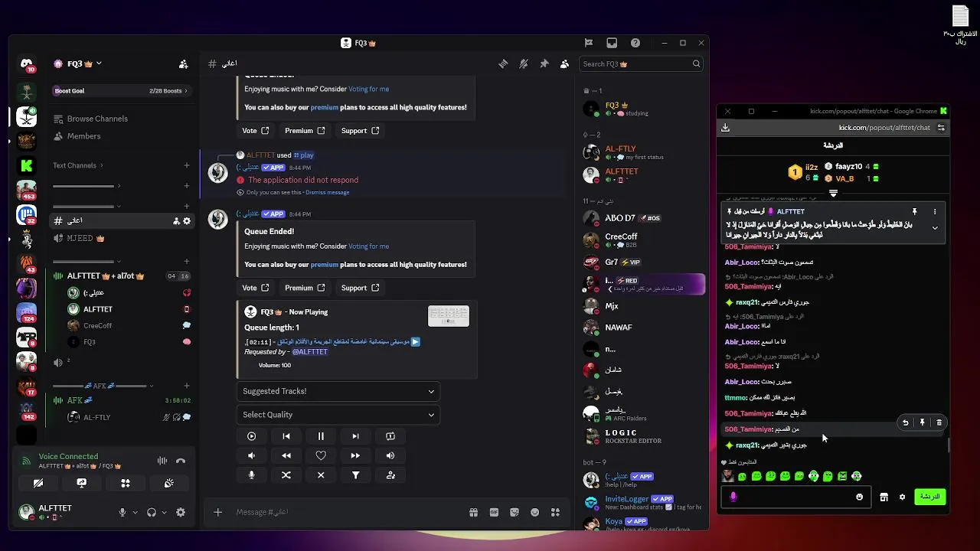The width and height of the screenshot is (980, 551).
Task: Skip to next track
Action: (355, 436)
